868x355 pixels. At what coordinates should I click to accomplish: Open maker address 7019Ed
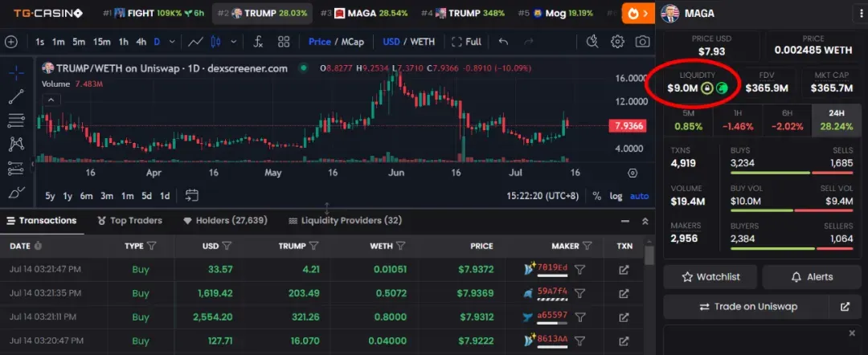(x=552, y=268)
